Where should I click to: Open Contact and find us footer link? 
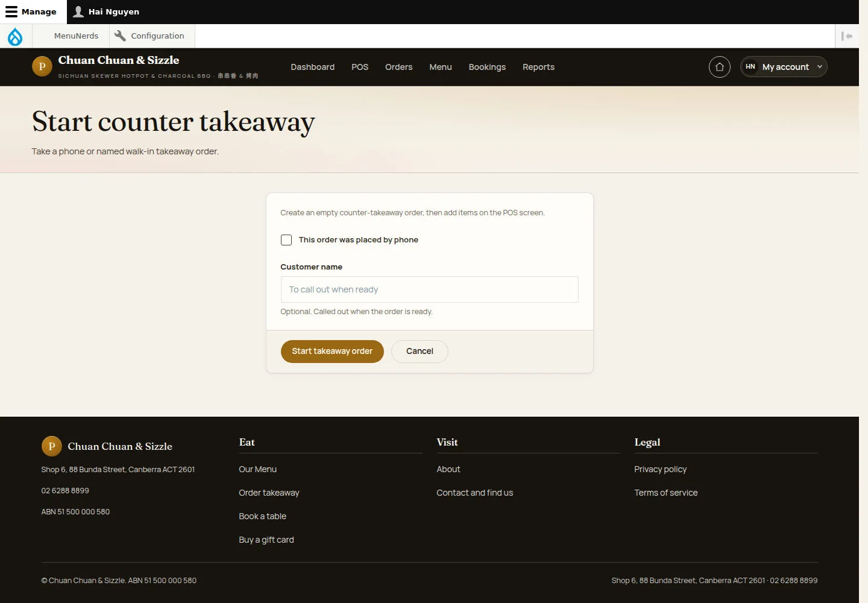(x=475, y=493)
